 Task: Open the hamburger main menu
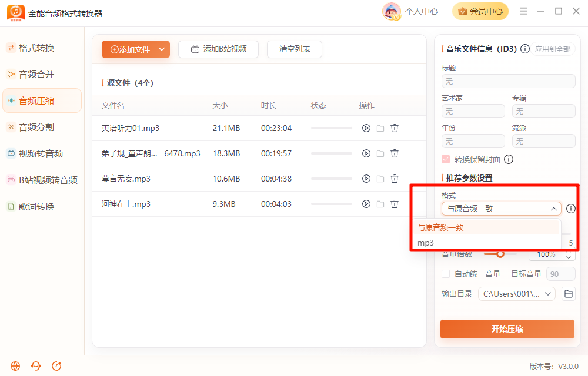pyautogui.click(x=523, y=11)
